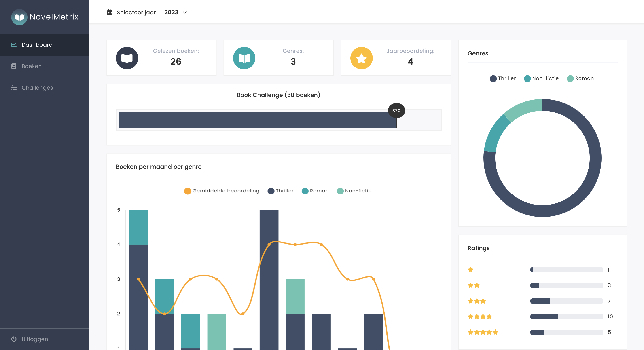Log out via Uitloggen

coord(45,339)
